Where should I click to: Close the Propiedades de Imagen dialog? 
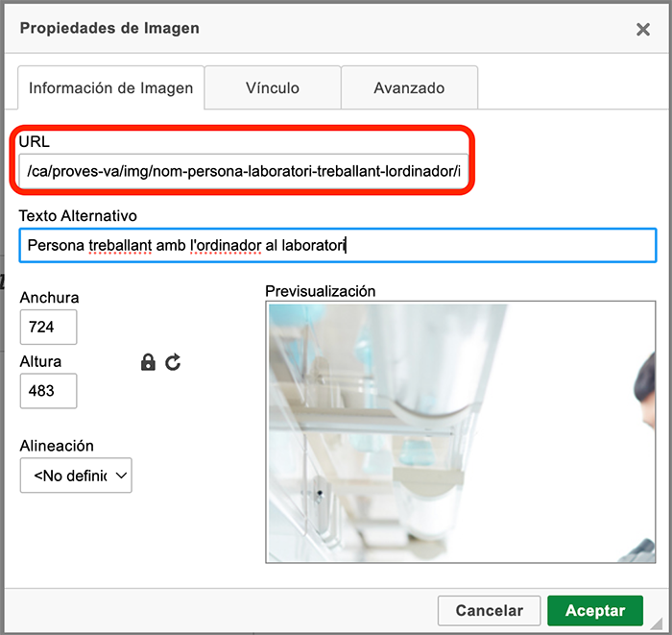643,30
